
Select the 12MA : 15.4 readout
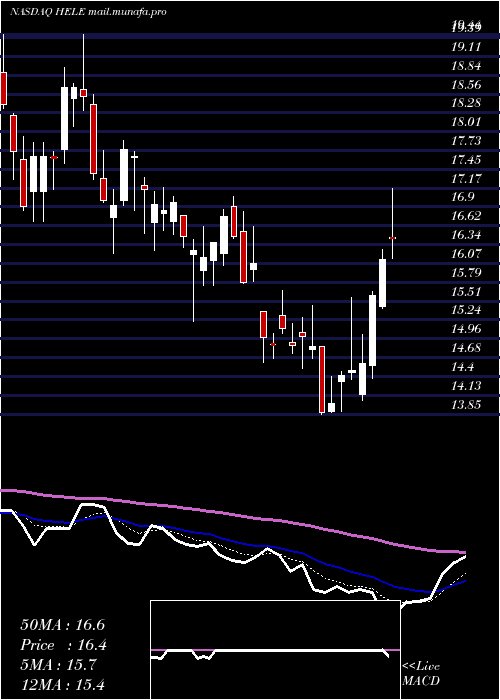pyautogui.click(x=62, y=684)
